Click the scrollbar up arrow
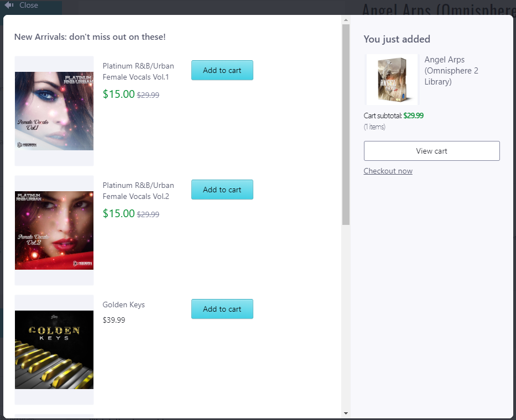Viewport: 516px width, 420px height. tap(346, 20)
